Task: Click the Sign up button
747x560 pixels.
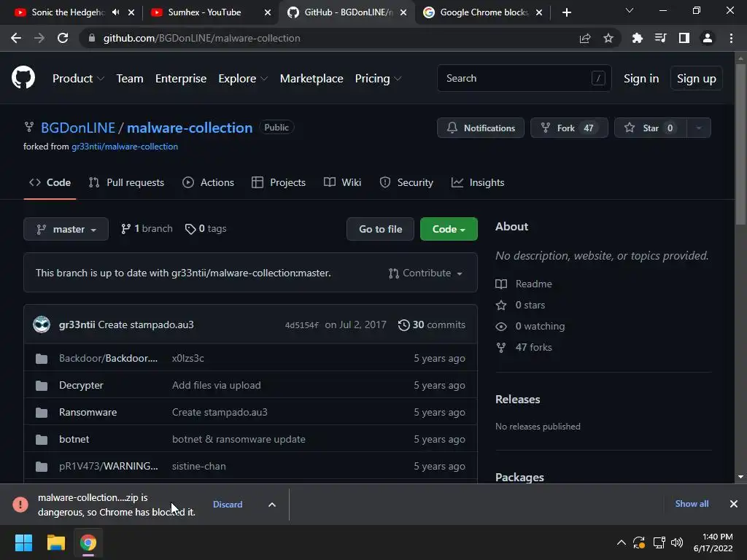Action: click(x=696, y=79)
